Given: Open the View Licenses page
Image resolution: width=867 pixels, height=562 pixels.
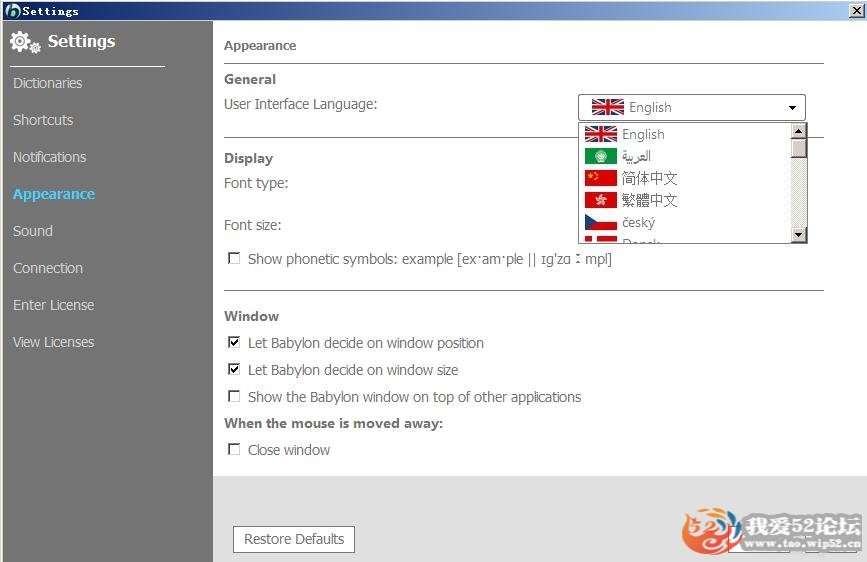Looking at the screenshot, I should [54, 342].
